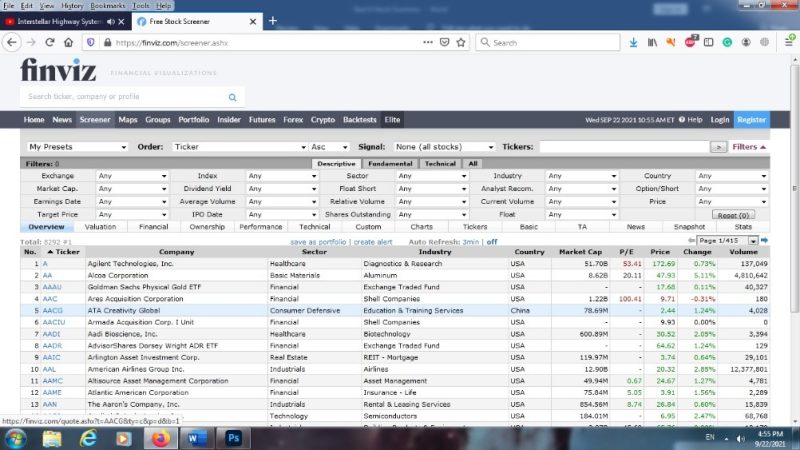Open Firefox Downloads arrow icon
This screenshot has height=450, width=800.
633,42
